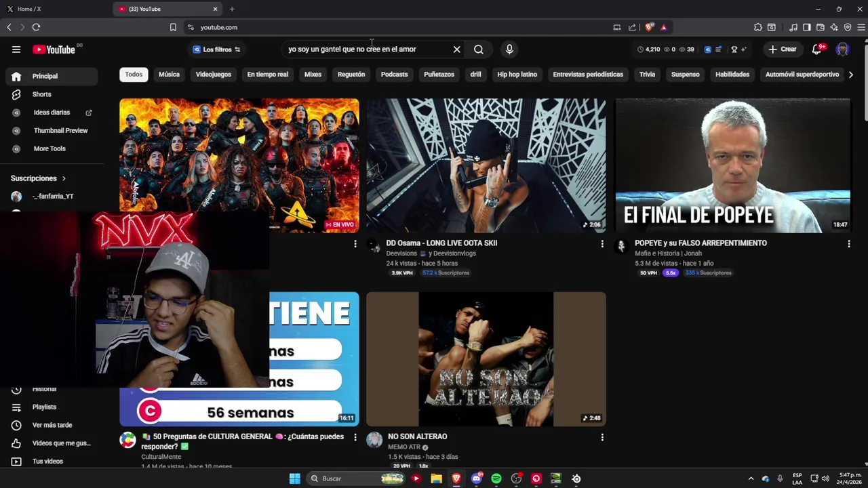This screenshot has width=868, height=488.
Task: Switch to the Home / X tab
Action: click(56, 9)
